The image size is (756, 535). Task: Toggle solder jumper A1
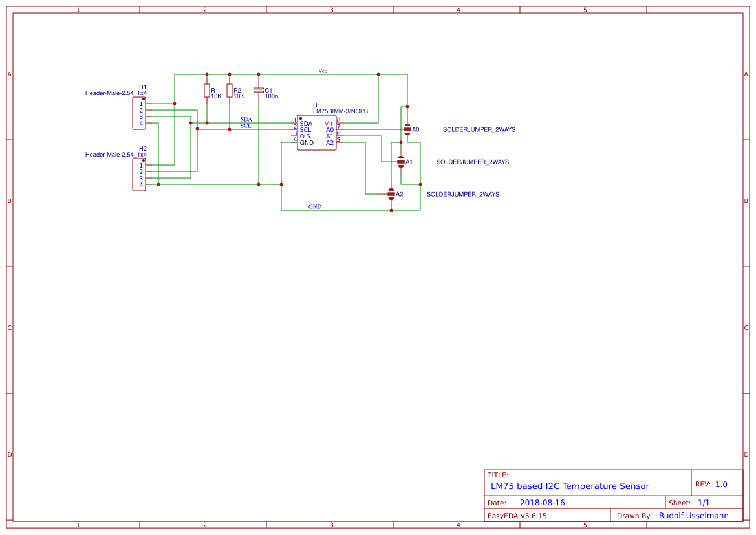(x=401, y=162)
